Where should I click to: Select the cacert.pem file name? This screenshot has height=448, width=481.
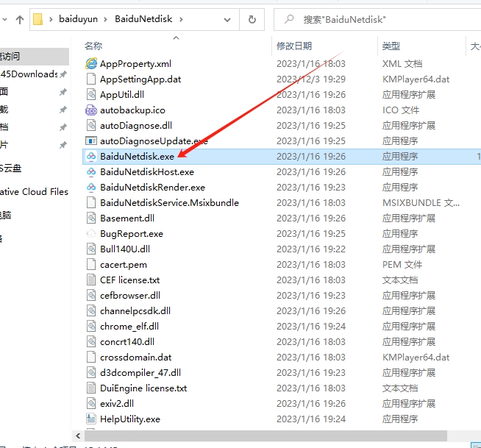click(x=124, y=265)
